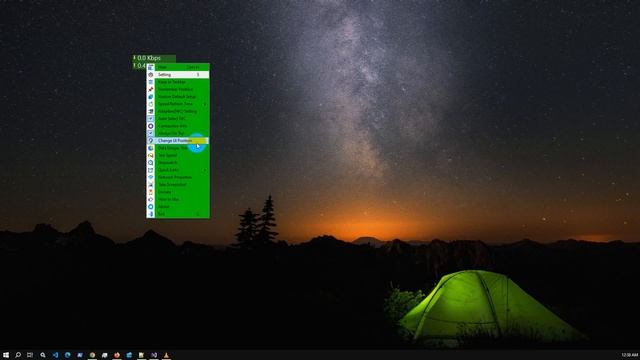Click the Connection Info icon

(151, 126)
